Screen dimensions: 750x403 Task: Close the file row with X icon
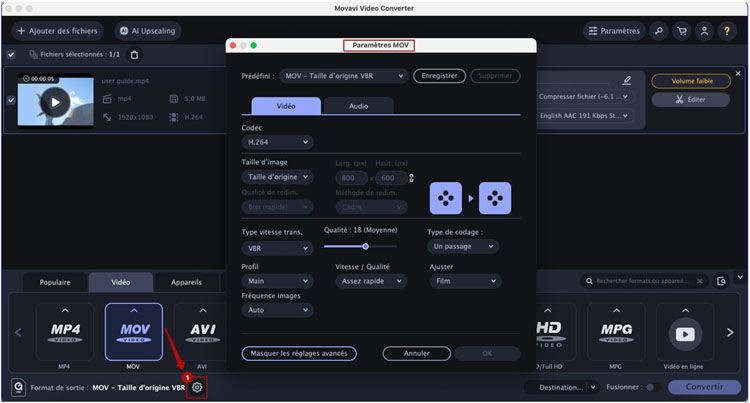click(738, 73)
